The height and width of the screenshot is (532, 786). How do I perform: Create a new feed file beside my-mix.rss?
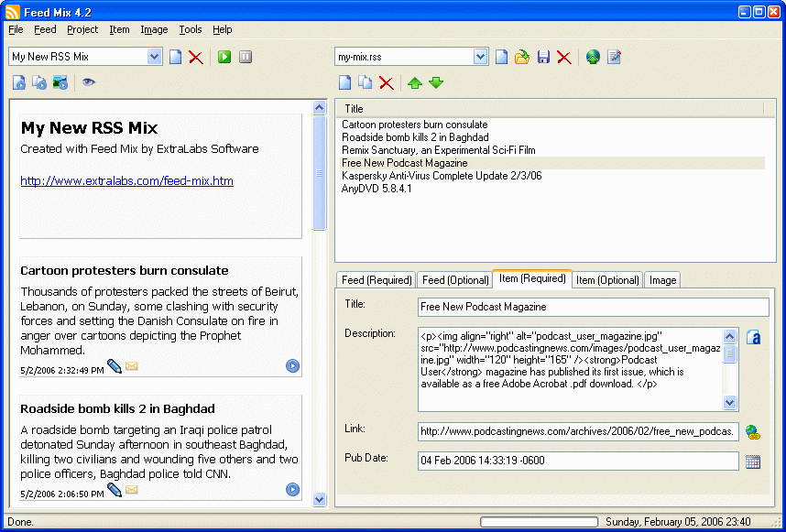click(501, 57)
